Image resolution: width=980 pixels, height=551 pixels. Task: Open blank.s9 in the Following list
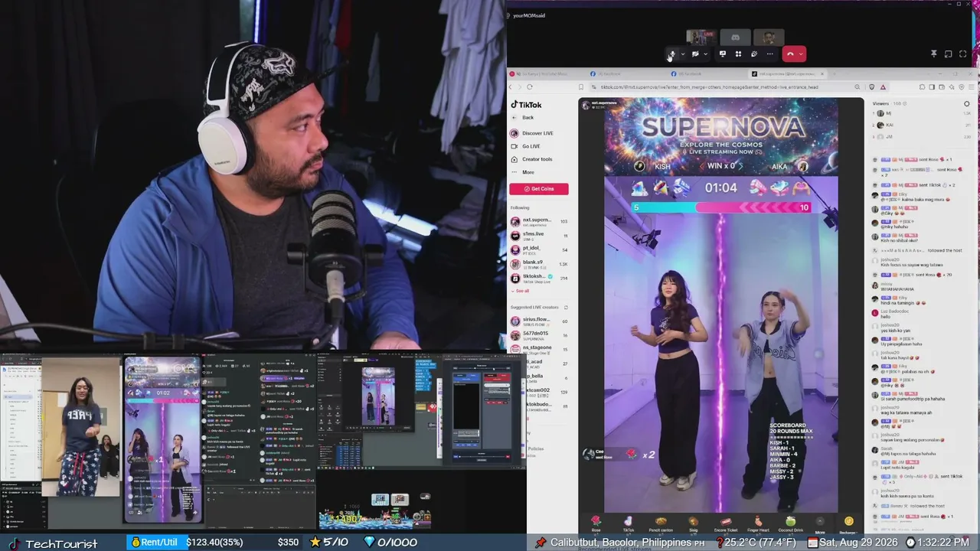pyautogui.click(x=539, y=264)
